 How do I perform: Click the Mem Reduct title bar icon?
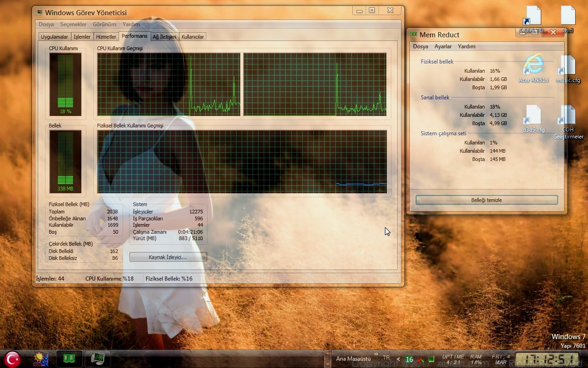click(x=414, y=34)
